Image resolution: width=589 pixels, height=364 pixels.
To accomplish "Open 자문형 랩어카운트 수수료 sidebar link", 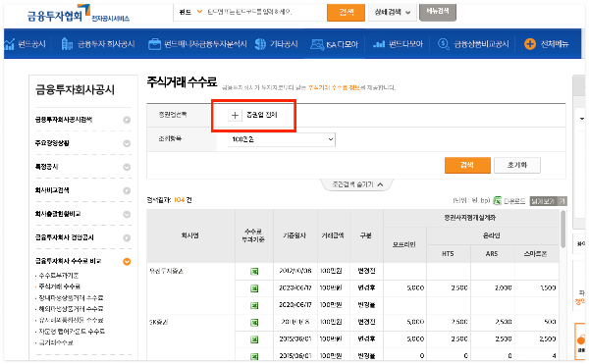I will [x=72, y=332].
